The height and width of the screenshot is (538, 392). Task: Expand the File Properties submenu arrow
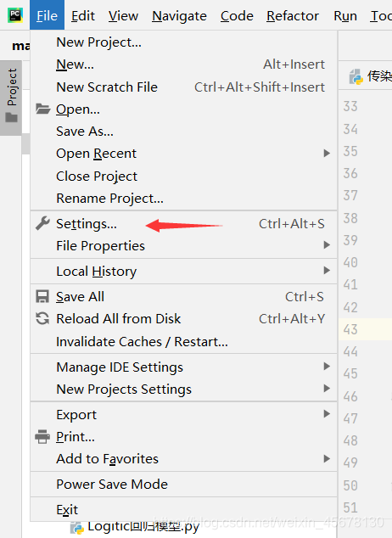327,245
